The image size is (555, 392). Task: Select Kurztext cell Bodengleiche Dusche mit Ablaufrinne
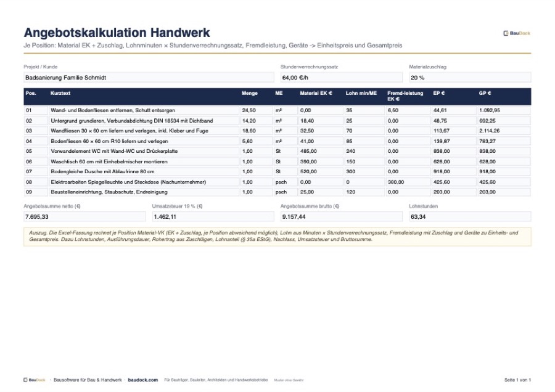[144, 171]
